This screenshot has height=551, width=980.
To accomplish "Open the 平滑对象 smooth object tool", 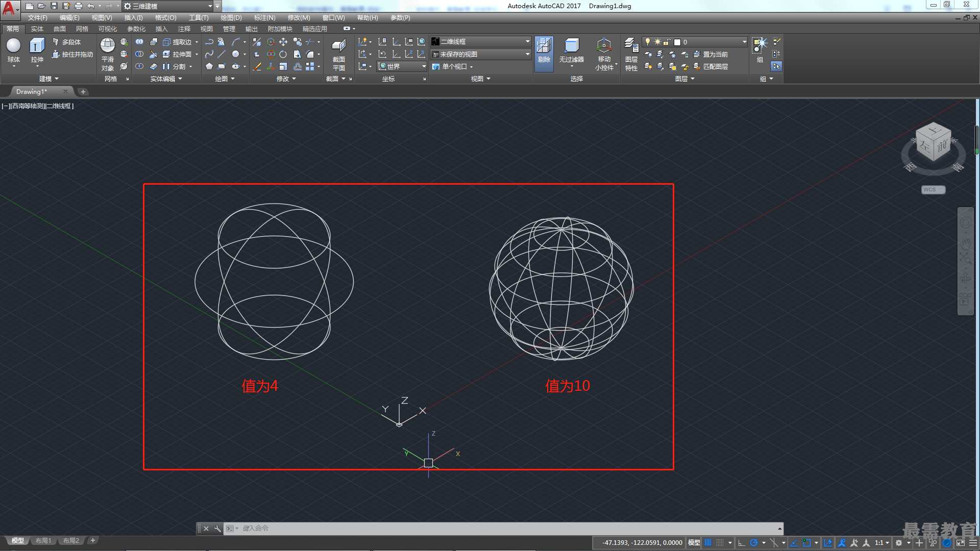I will click(108, 55).
